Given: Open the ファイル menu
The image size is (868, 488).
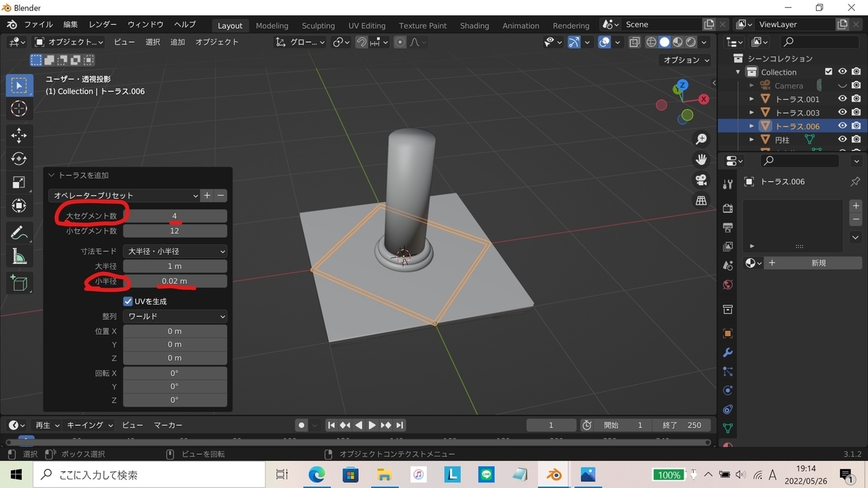Looking at the screenshot, I should pos(38,25).
